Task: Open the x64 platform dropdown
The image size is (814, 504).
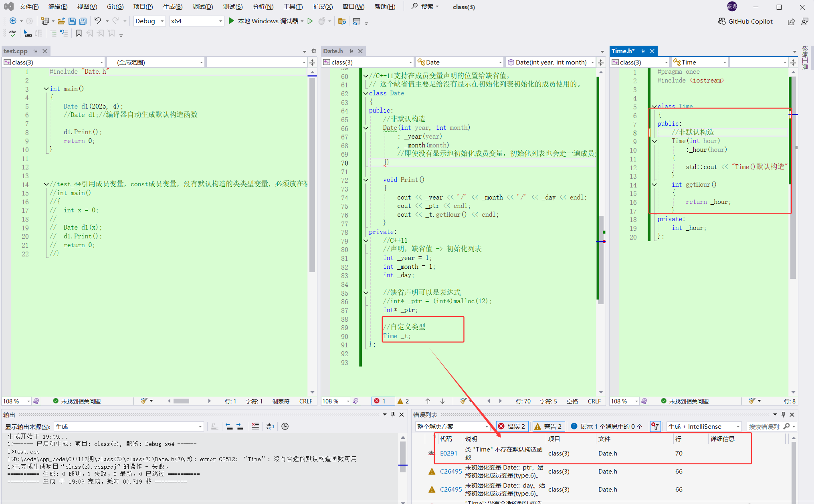Action: tap(196, 21)
